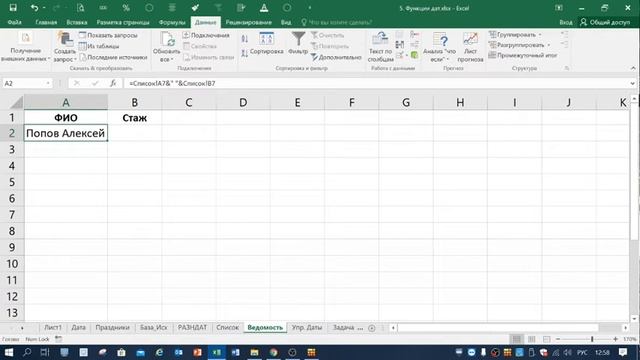Image resolution: width=640 pixels, height=360 pixels.
Task: Click the Select All corner triangle
Action: coord(16,102)
